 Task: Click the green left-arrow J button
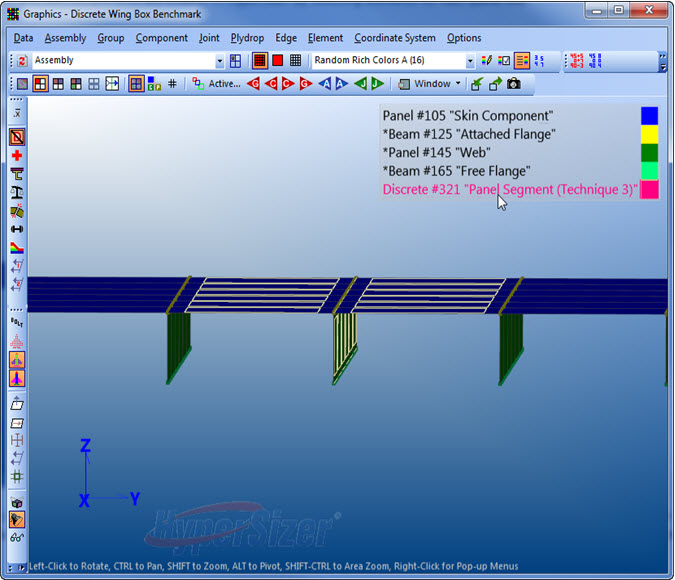point(361,84)
